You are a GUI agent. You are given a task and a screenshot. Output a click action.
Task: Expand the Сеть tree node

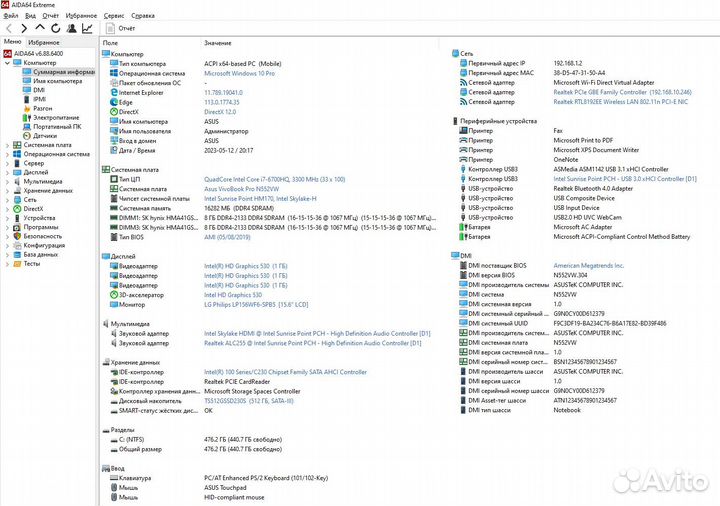point(7,200)
